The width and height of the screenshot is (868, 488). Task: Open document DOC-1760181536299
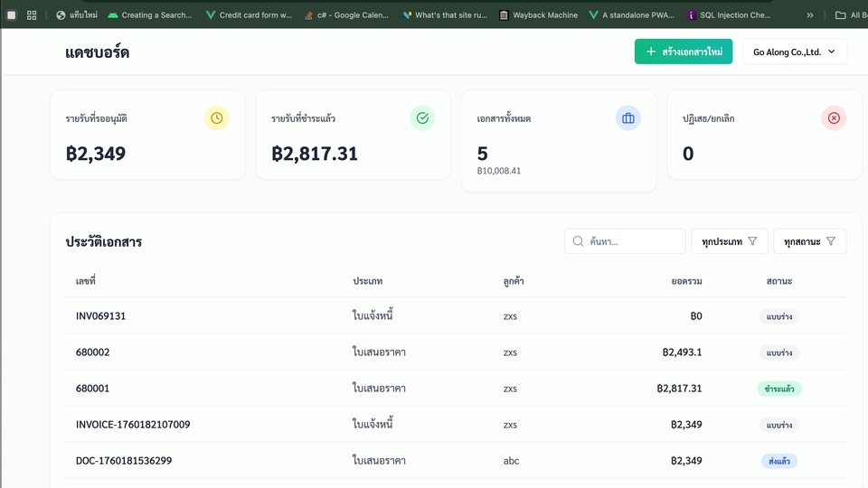(x=124, y=461)
